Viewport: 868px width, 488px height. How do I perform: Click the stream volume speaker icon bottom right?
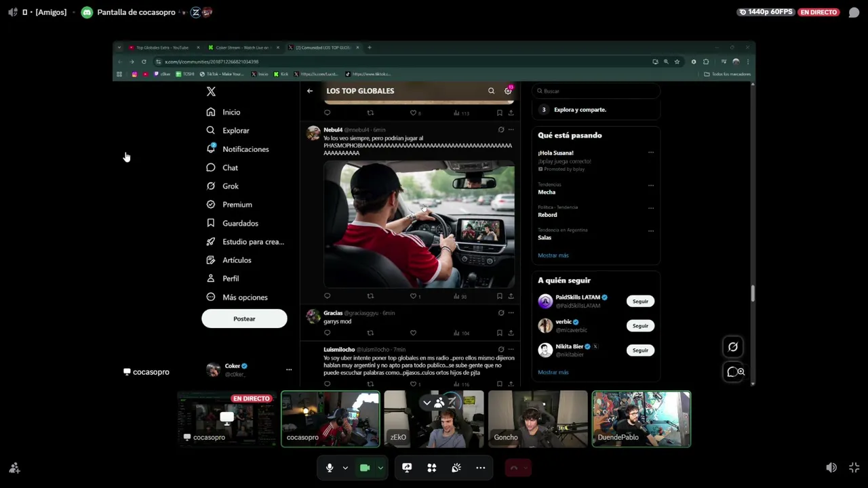coord(831,468)
